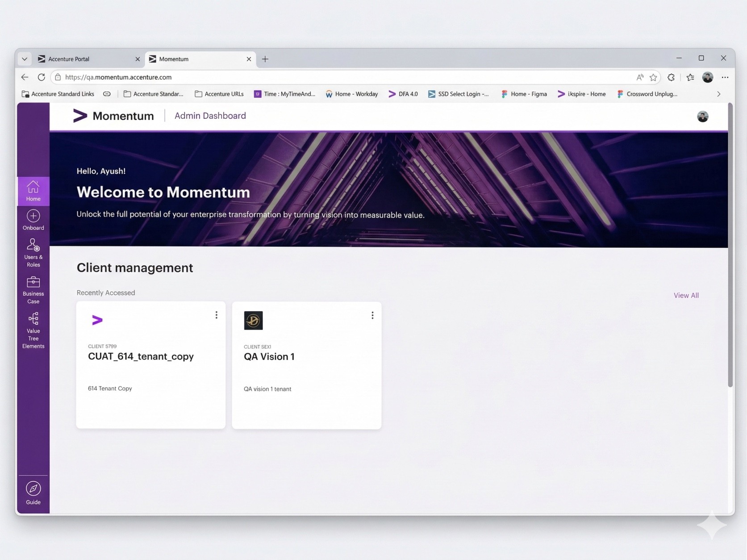Click the "Recently Accessed" label

[106, 293]
